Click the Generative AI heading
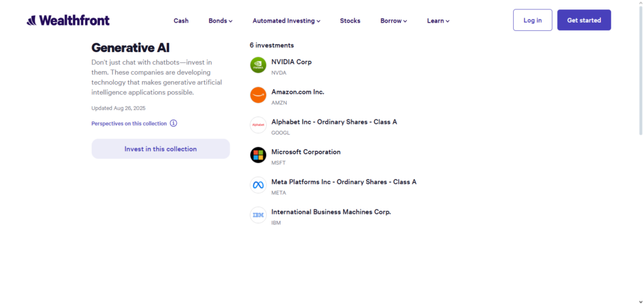 tap(131, 48)
